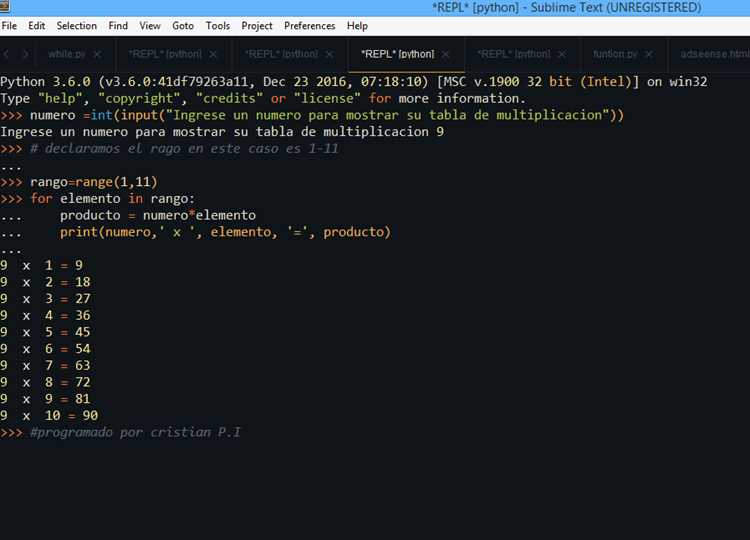Image resolution: width=750 pixels, height=540 pixels.
Task: Click the output line '9 x 7 = 63'
Action: (x=45, y=365)
